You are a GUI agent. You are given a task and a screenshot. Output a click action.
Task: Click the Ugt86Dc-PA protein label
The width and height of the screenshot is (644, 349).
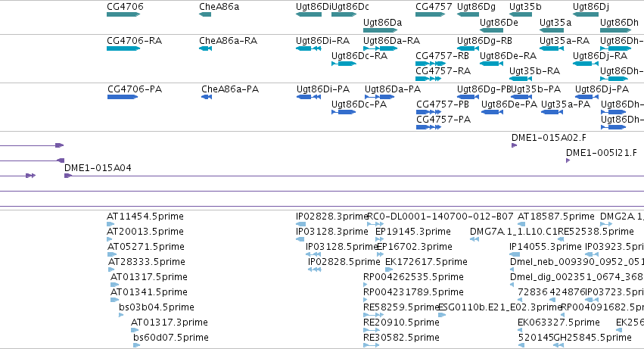click(x=359, y=104)
